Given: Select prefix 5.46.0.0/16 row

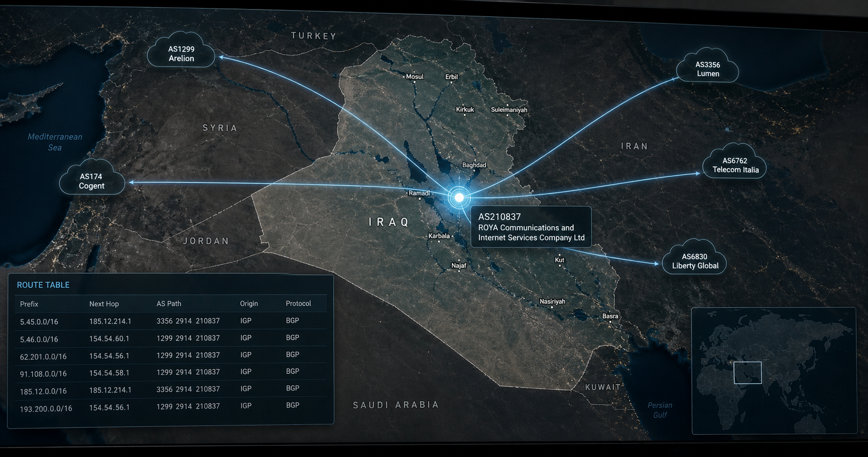Looking at the screenshot, I should coord(171,338).
